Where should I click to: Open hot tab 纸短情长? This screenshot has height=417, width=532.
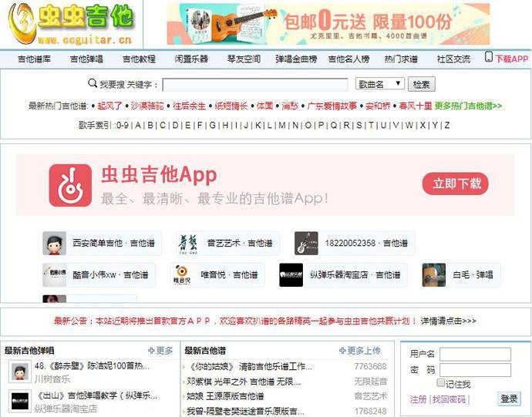(231, 106)
